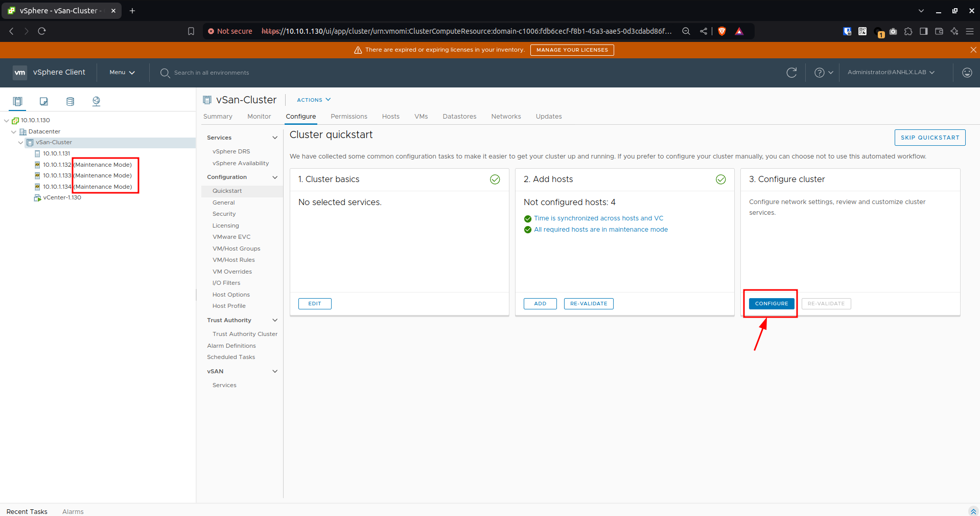
Task: Open the Storage inventory view icon
Action: coord(70,101)
